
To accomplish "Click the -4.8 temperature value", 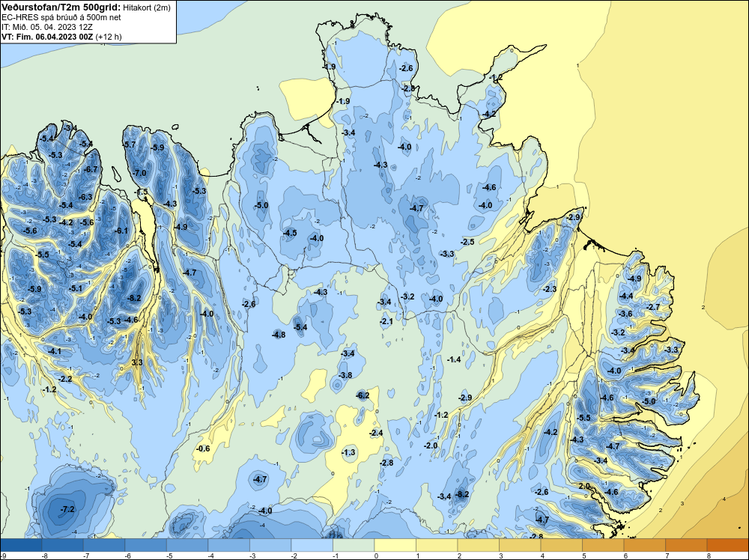I will [x=279, y=335].
